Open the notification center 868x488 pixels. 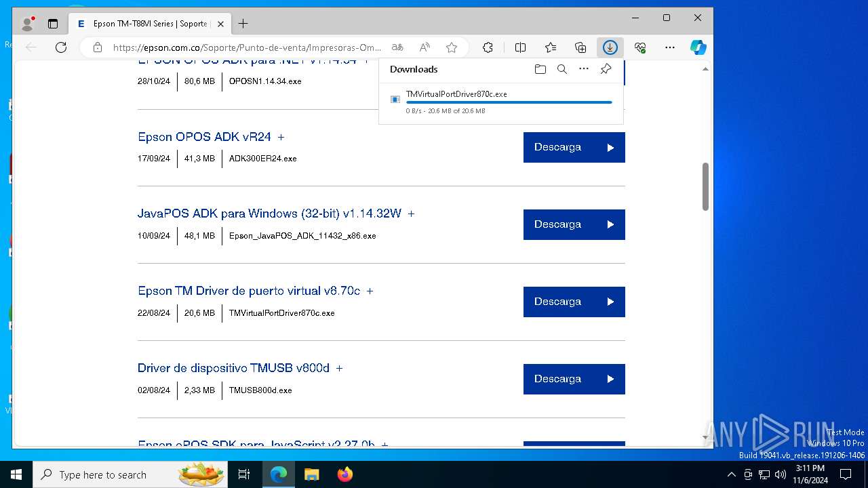tap(846, 474)
